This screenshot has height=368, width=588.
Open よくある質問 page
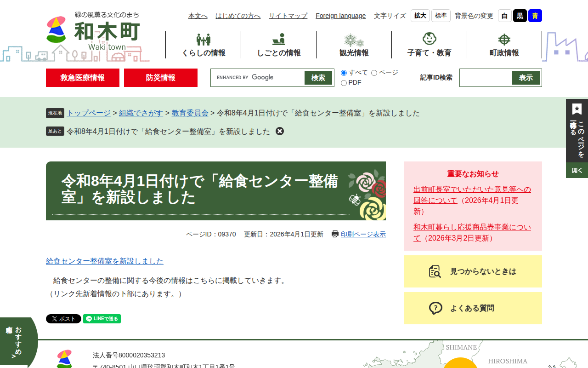473,308
